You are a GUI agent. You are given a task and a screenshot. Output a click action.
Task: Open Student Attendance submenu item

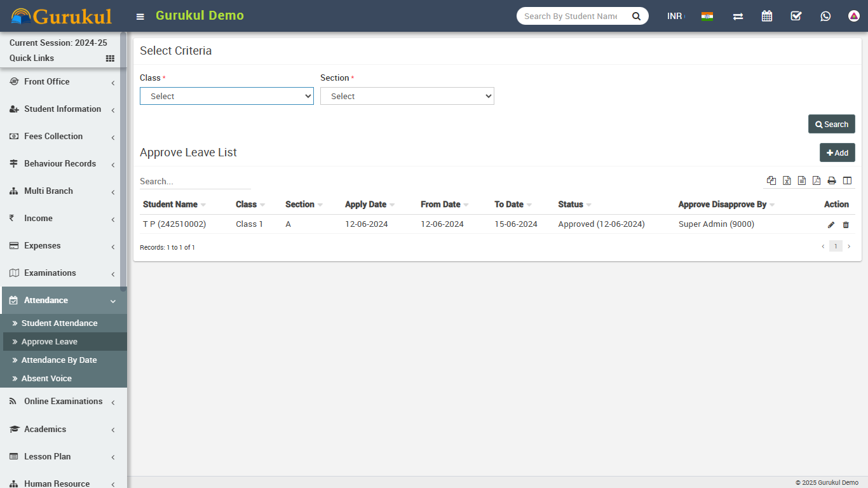tap(59, 323)
